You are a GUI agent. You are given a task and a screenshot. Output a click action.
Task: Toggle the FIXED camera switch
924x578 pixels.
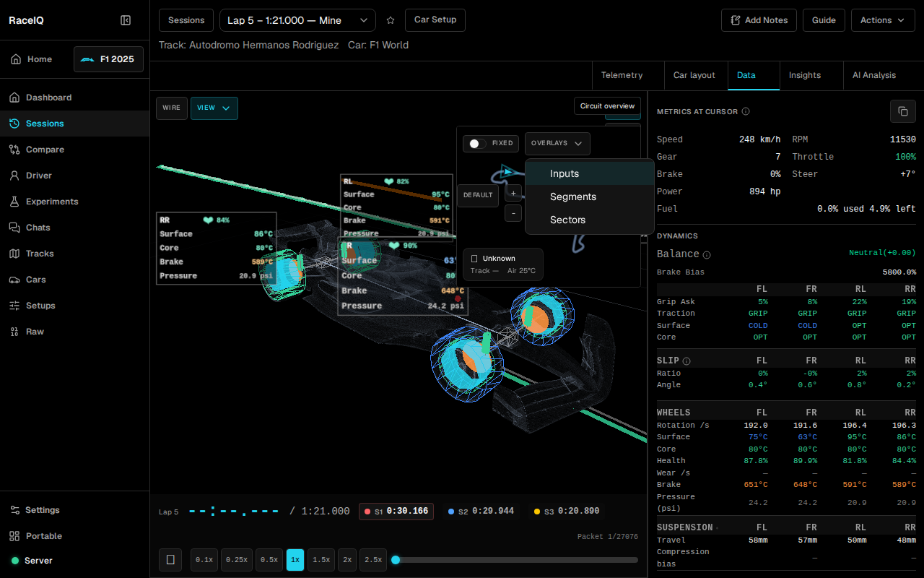[x=477, y=143]
